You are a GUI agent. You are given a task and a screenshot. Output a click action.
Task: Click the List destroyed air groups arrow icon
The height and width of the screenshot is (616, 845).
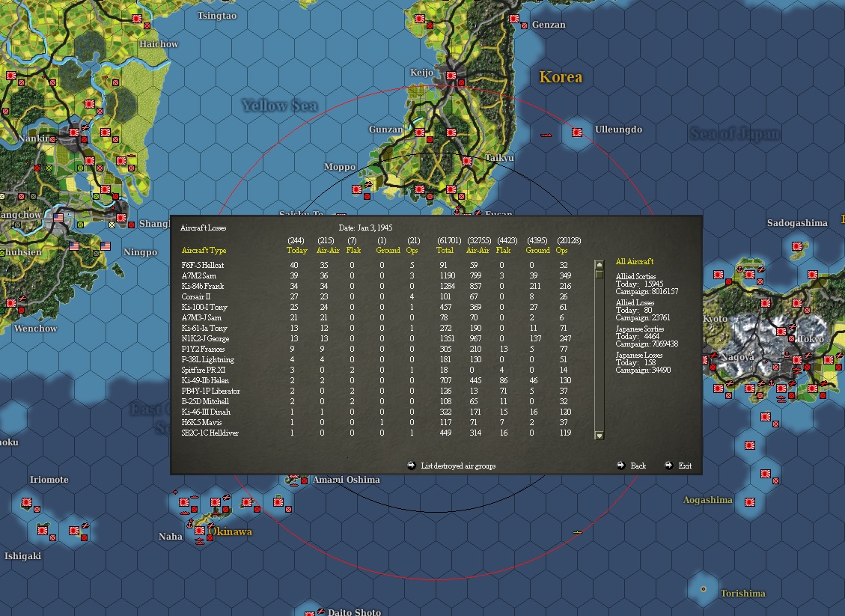coord(411,466)
